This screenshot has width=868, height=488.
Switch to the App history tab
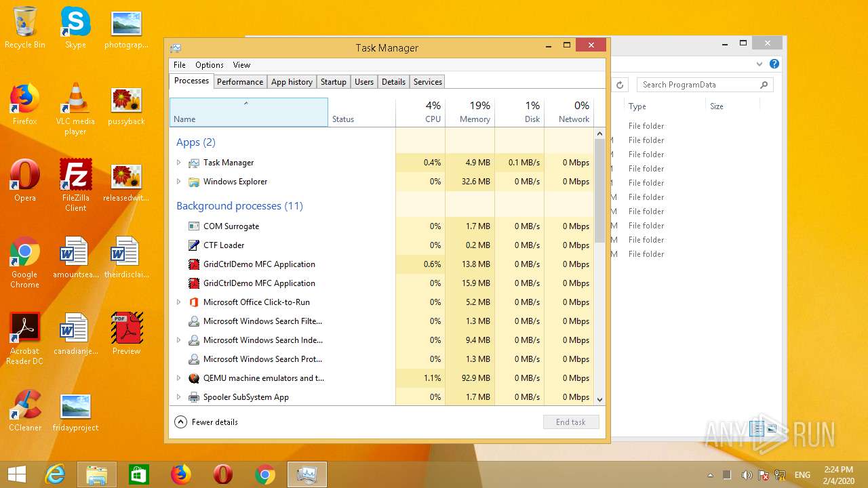pos(292,82)
